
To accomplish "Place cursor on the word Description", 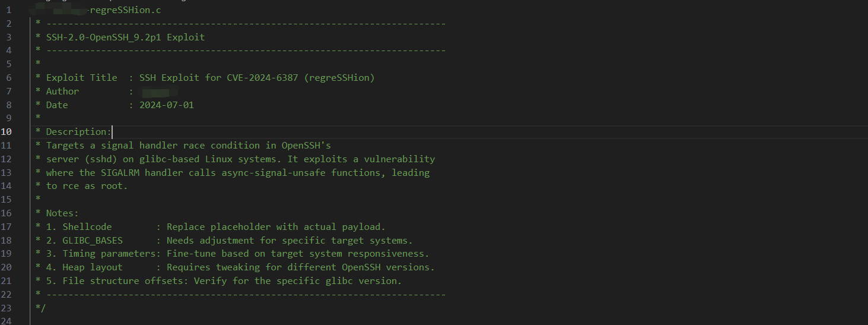I will (76, 132).
